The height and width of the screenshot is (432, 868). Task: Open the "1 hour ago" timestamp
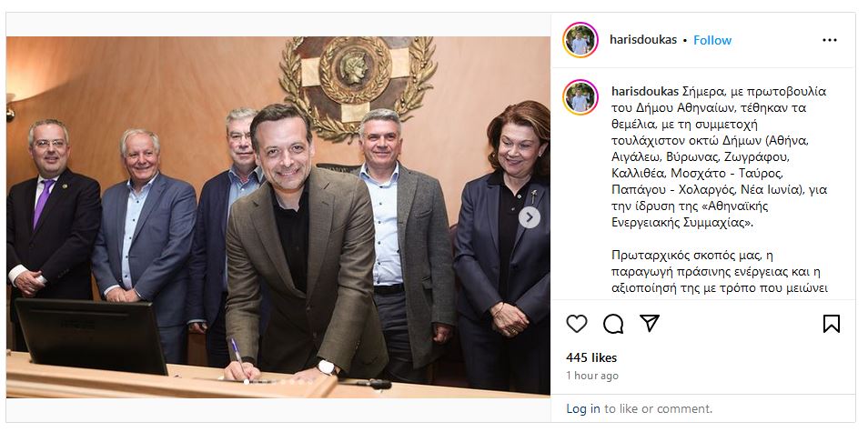(591, 376)
